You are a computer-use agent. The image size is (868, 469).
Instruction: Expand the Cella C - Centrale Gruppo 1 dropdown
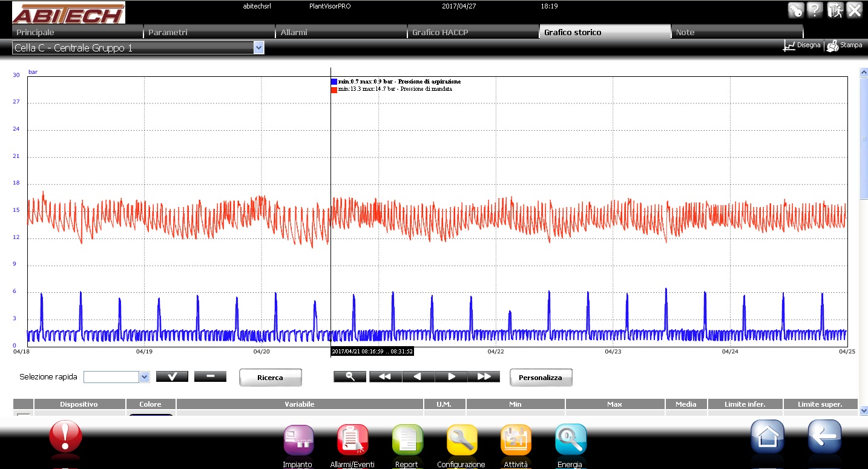click(x=259, y=48)
